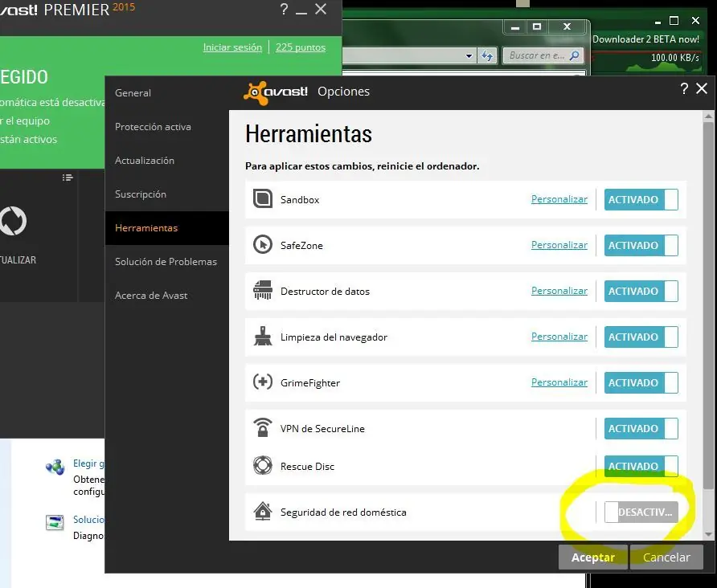The width and height of the screenshot is (717, 588).
Task: Switch off the GrimeFighter toggle
Action: pyautogui.click(x=641, y=382)
